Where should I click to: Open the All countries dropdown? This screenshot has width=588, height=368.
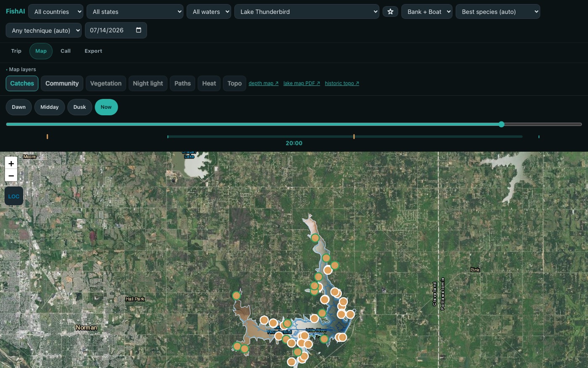pos(56,12)
